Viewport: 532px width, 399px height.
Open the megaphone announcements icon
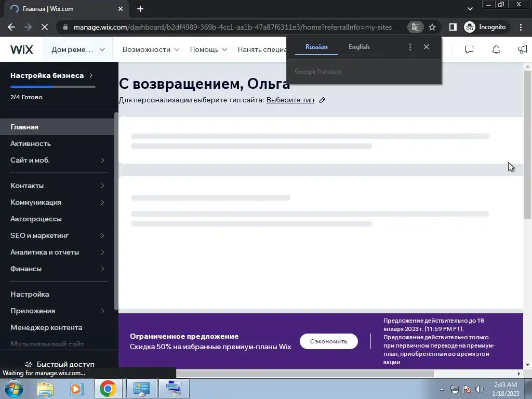[523, 49]
